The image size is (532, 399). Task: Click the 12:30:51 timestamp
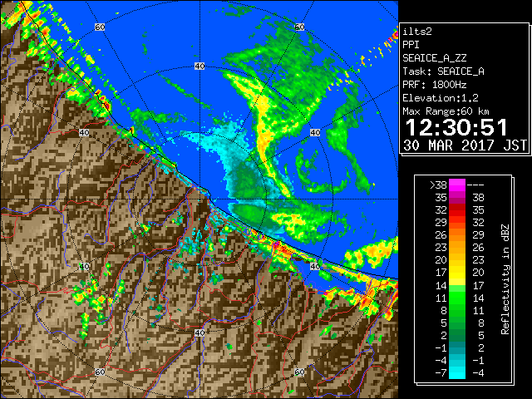pos(456,127)
